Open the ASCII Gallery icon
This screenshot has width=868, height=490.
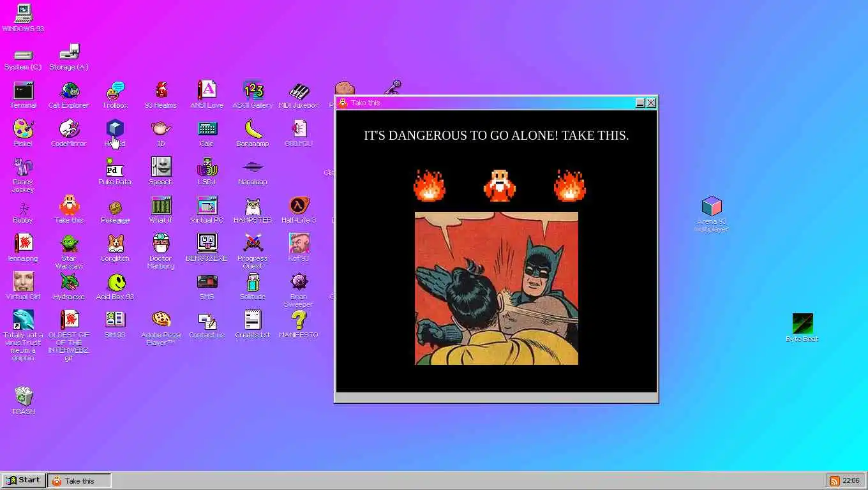coord(253,95)
